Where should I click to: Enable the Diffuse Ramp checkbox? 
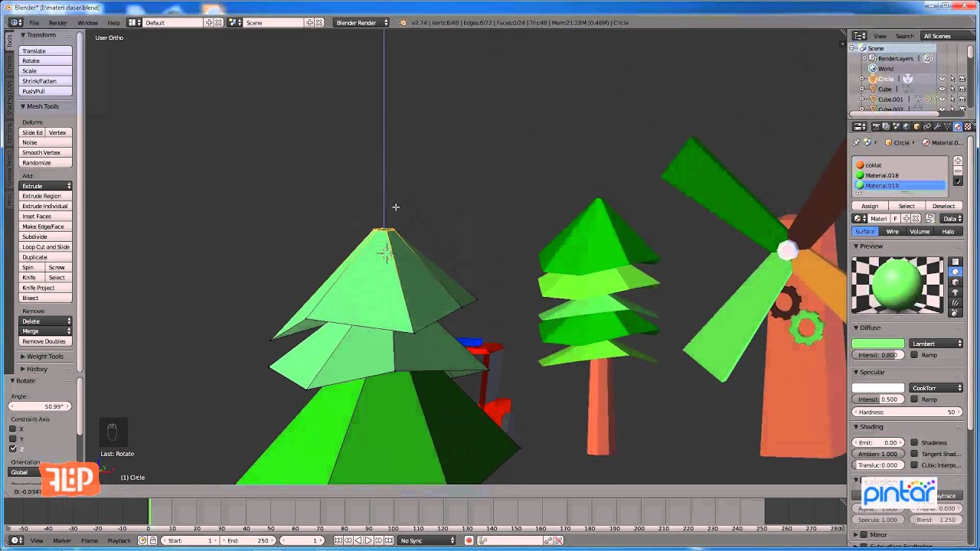tap(914, 355)
